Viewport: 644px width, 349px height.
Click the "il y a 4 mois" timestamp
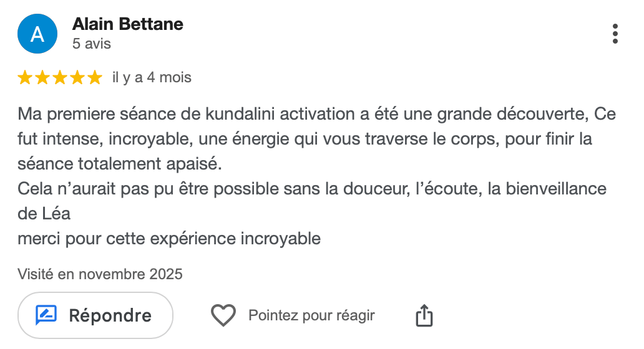coord(152,78)
